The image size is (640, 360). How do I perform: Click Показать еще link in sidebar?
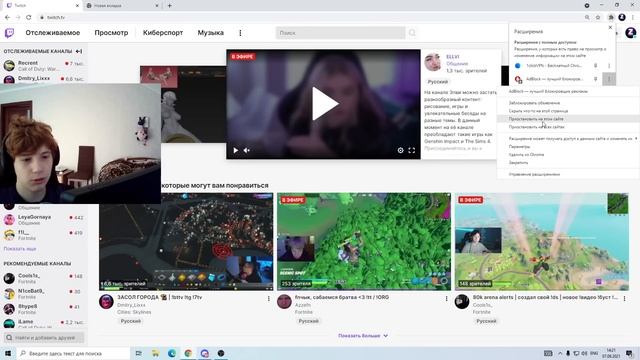coord(20,249)
